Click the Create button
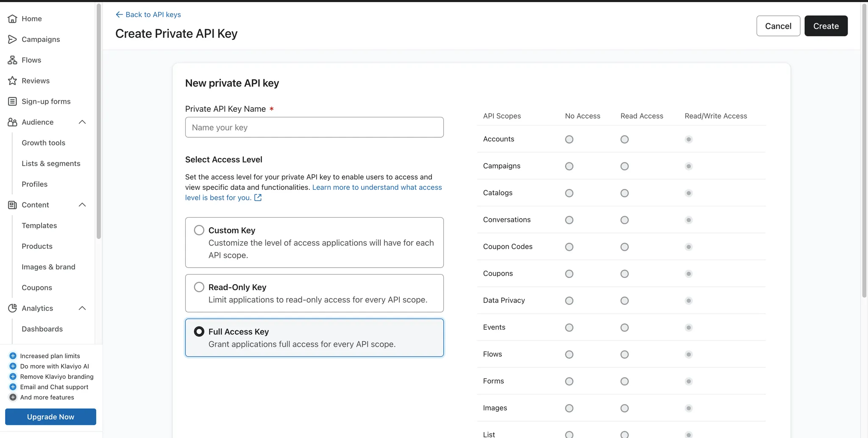The width and height of the screenshot is (868, 438). [x=826, y=26]
